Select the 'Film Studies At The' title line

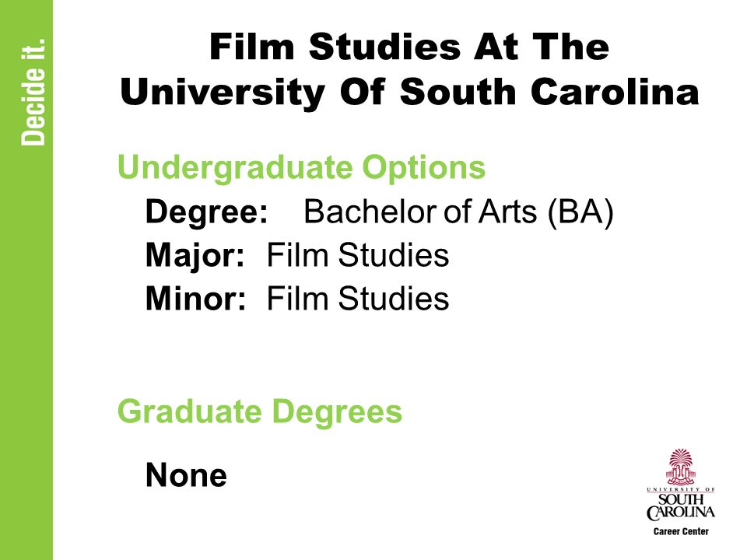409,47
